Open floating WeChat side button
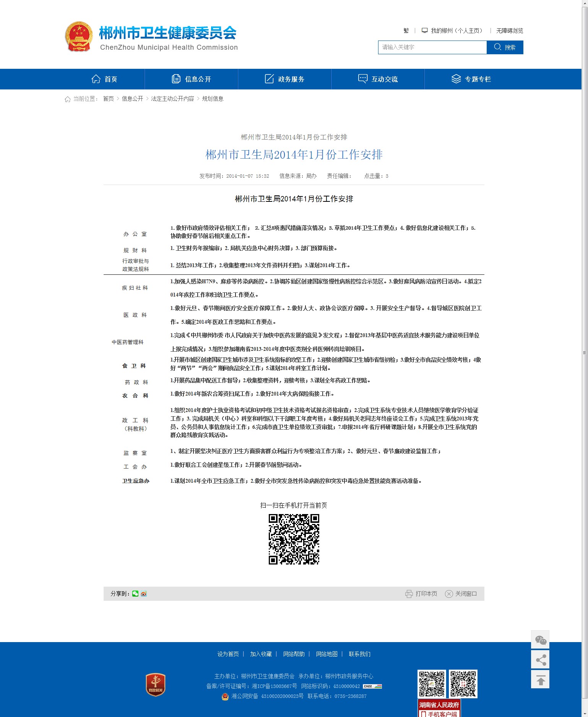Image resolution: width=588 pixels, height=717 pixels. tap(540, 639)
